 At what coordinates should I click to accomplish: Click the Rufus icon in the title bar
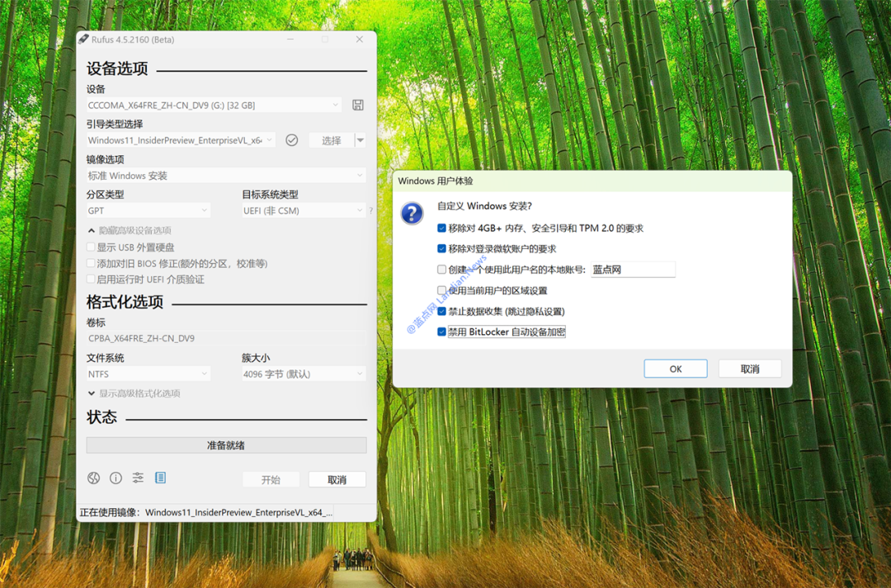pyautogui.click(x=82, y=38)
